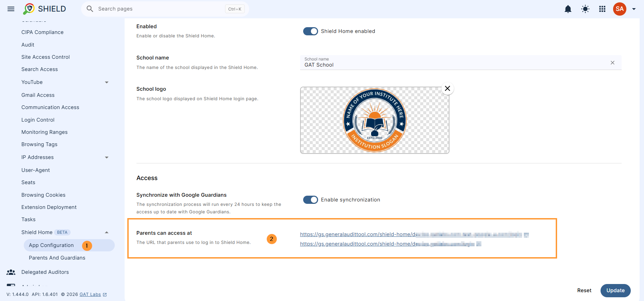The image size is (644, 301).
Task: Click the school logo image preview
Action: pos(375,120)
